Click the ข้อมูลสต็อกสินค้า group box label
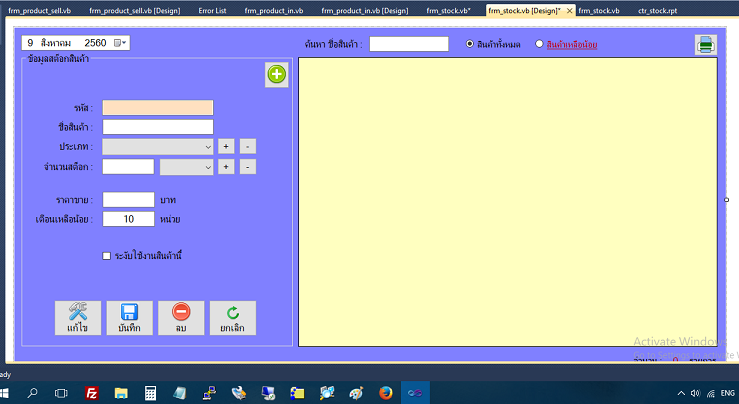This screenshot has width=739, height=404. [58, 59]
